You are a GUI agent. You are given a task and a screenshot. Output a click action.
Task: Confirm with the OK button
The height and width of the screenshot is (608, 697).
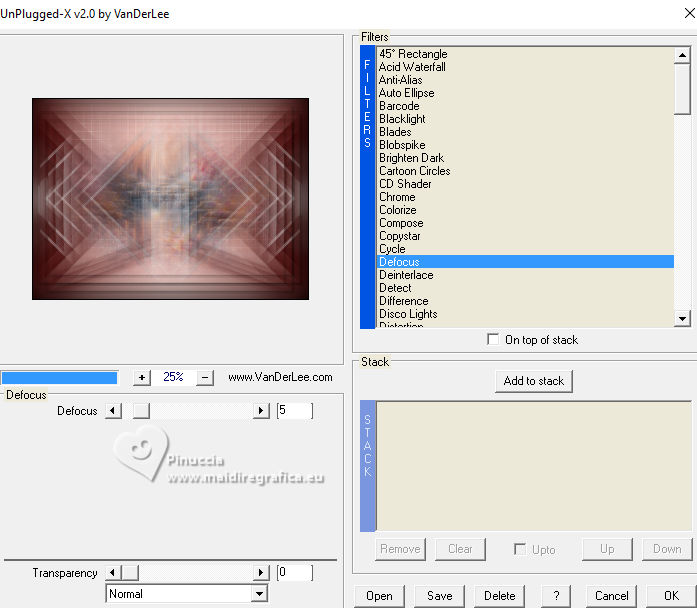[x=671, y=596]
